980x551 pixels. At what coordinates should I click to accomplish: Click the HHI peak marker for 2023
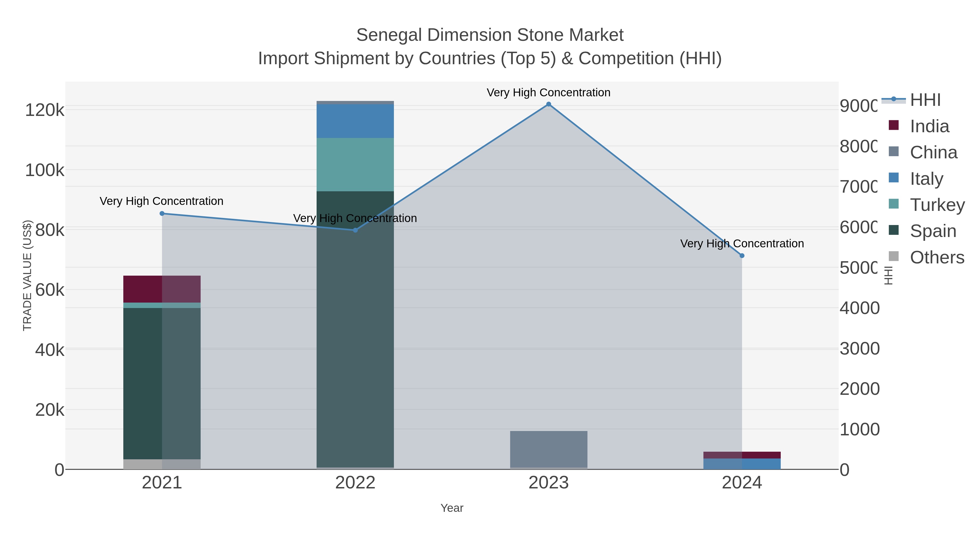click(x=549, y=104)
